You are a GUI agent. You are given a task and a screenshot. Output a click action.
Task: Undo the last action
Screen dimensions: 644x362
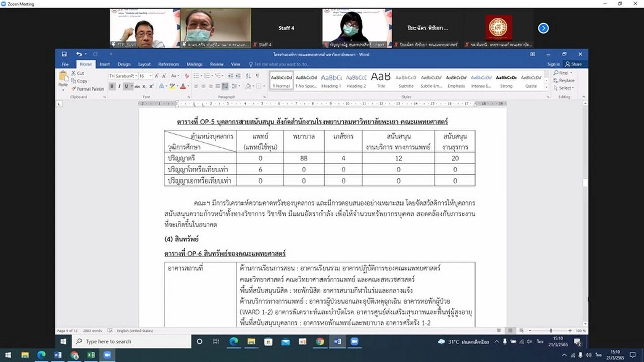79,54
